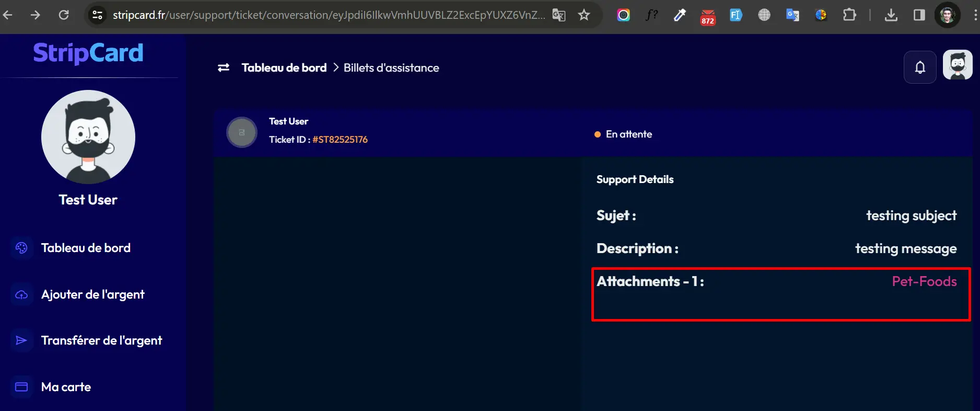
Task: Open the Pet-Foods attachment link
Action: coord(924,281)
